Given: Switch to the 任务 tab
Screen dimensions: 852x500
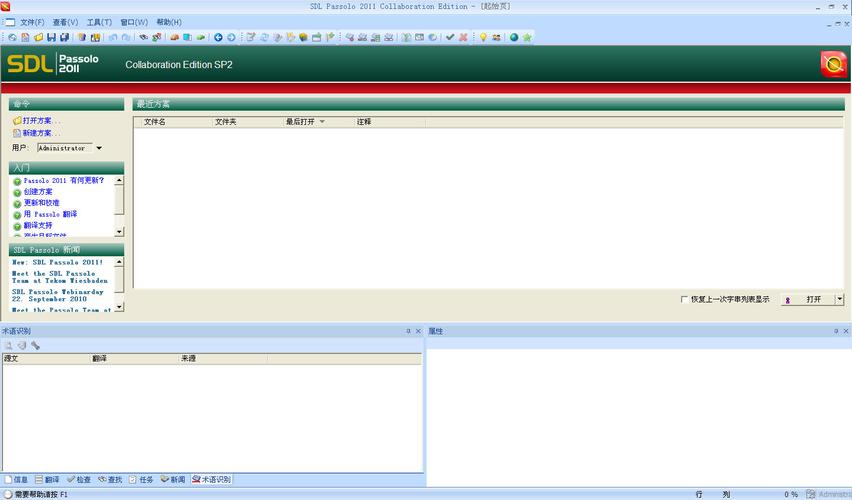Looking at the screenshot, I should (x=141, y=479).
